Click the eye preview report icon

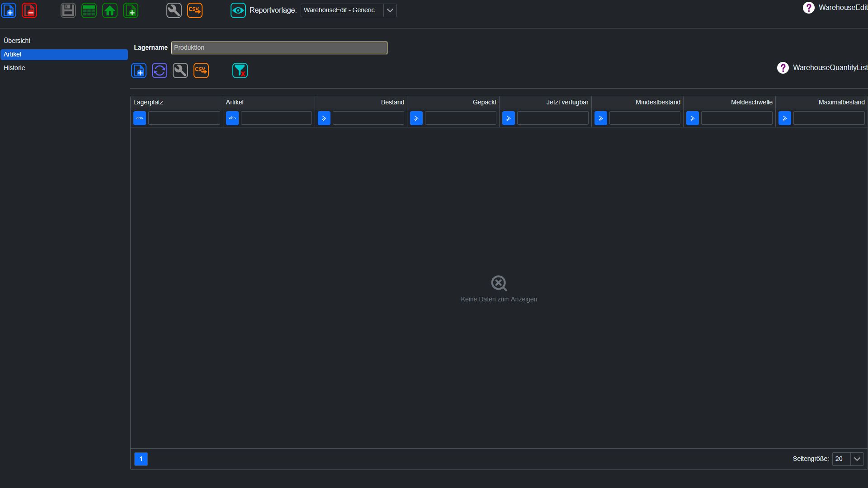[238, 10]
